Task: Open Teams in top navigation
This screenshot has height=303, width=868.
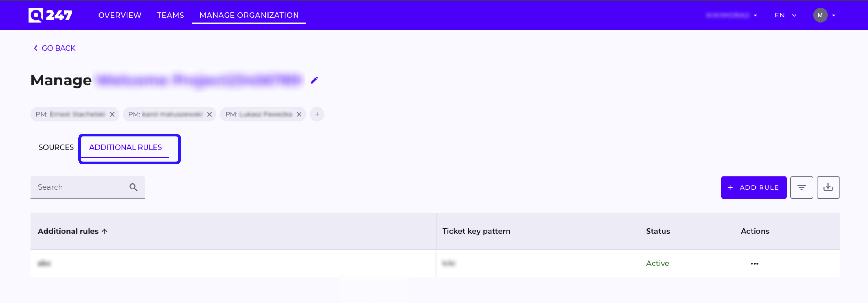Action: click(x=171, y=15)
